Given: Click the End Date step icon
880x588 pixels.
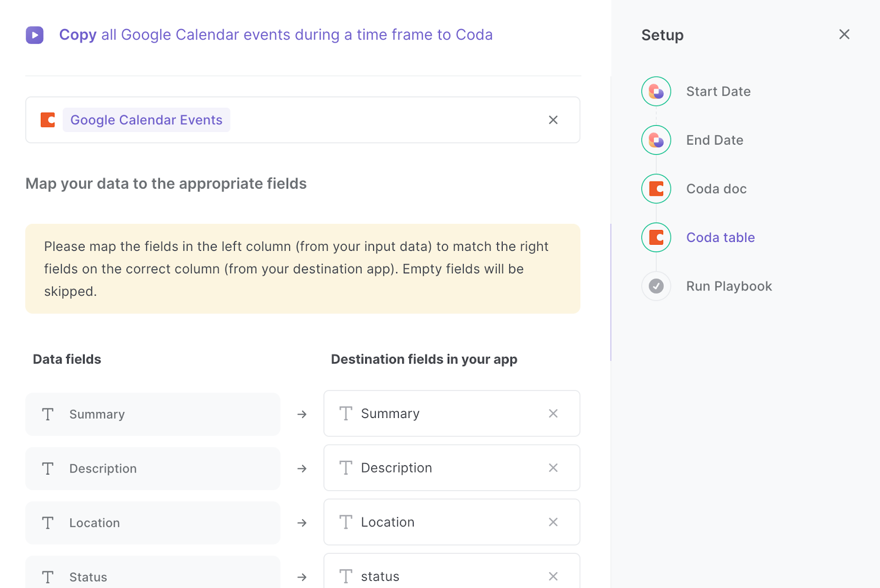Looking at the screenshot, I should 656,140.
